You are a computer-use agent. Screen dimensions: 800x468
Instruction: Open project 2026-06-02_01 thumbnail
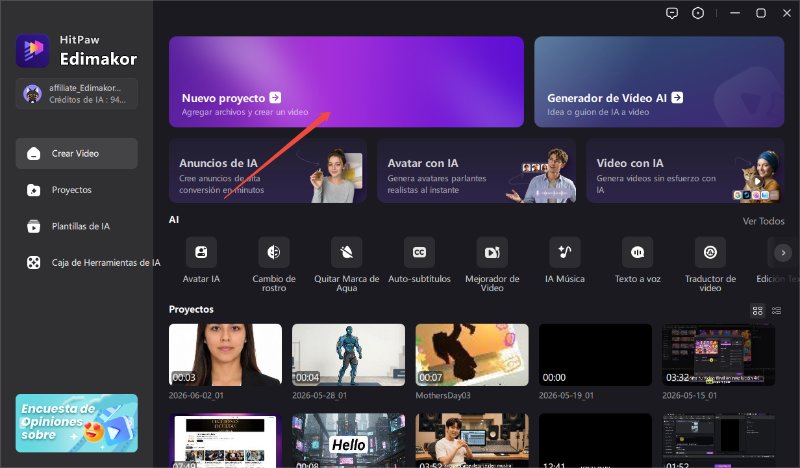click(225, 355)
